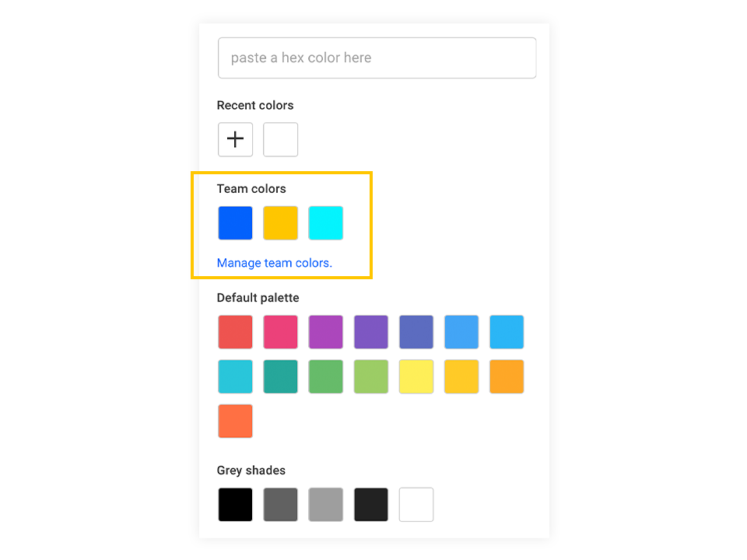
Task: Select the white swatch under Recent colors
Action: tap(280, 139)
